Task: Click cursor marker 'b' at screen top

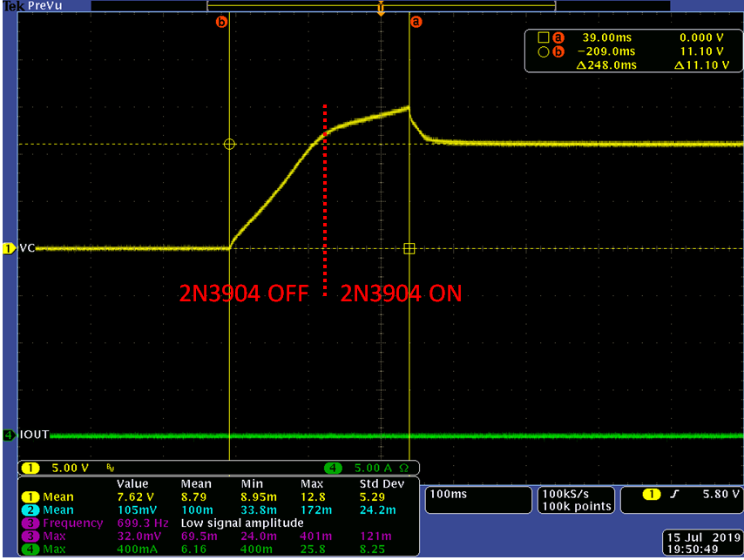Action: (x=221, y=22)
